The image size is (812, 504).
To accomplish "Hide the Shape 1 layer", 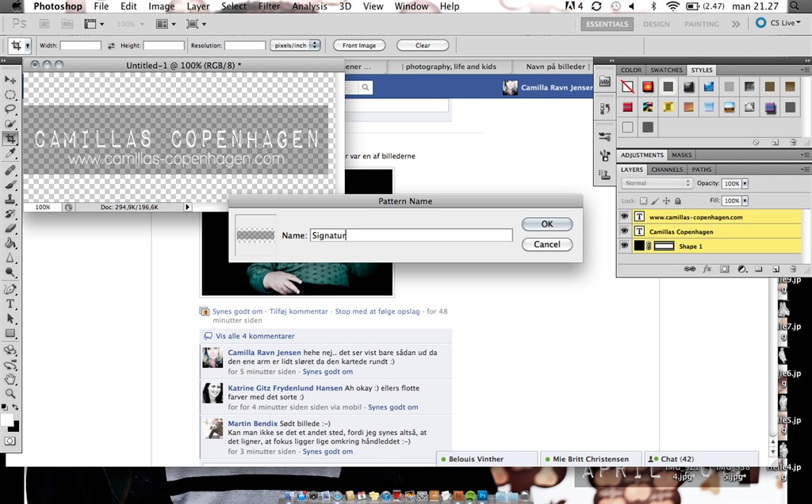I will pyautogui.click(x=624, y=246).
